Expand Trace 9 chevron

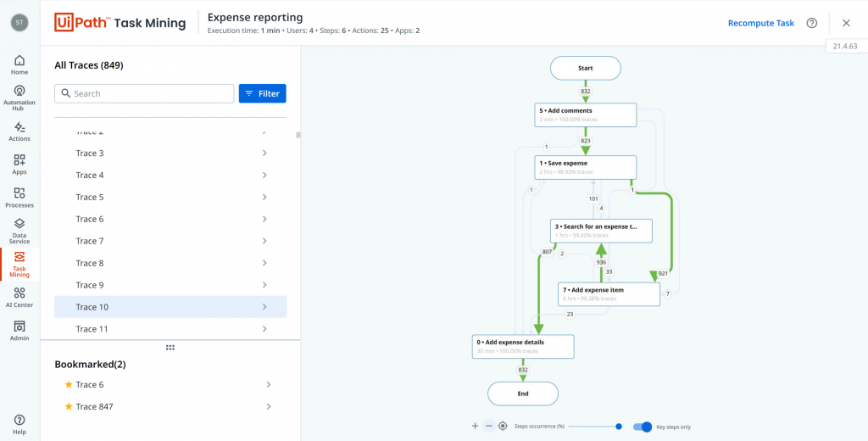(264, 285)
